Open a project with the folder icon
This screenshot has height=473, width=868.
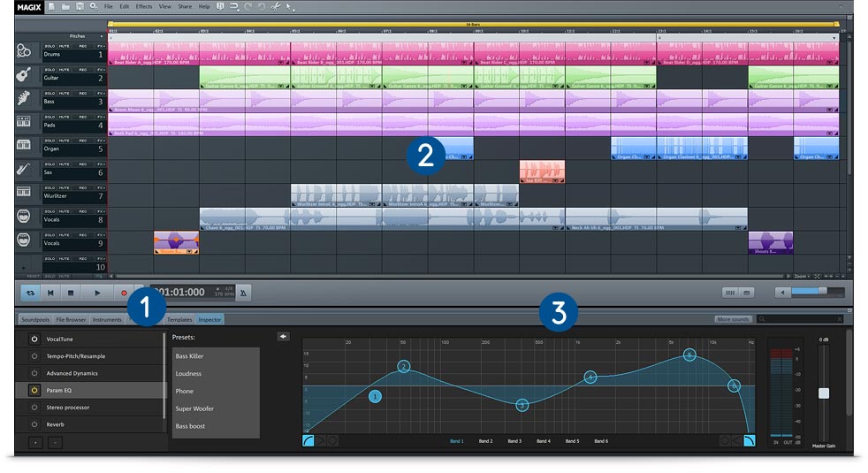click(65, 7)
